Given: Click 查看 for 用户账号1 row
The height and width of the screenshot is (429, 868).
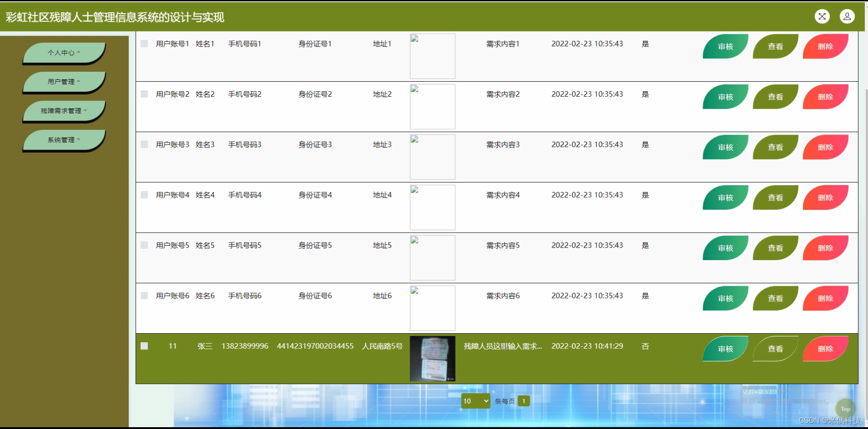Looking at the screenshot, I should 775,47.
